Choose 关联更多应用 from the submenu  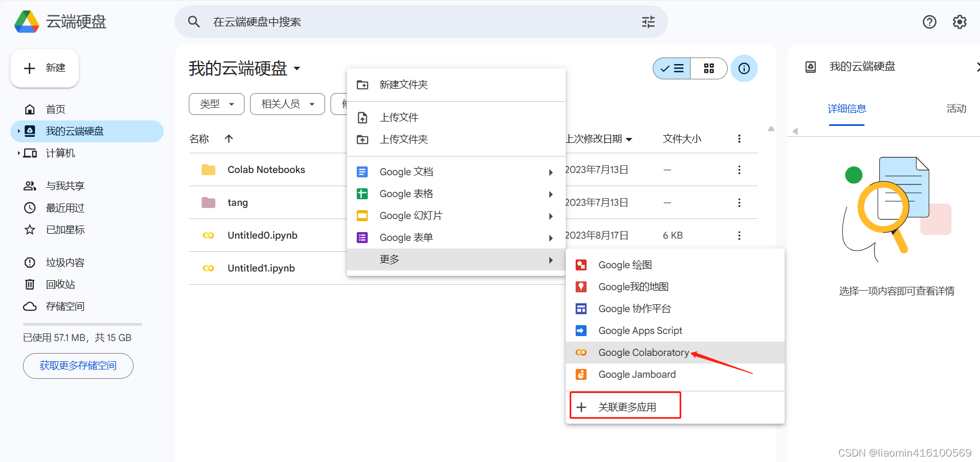[x=675, y=407]
